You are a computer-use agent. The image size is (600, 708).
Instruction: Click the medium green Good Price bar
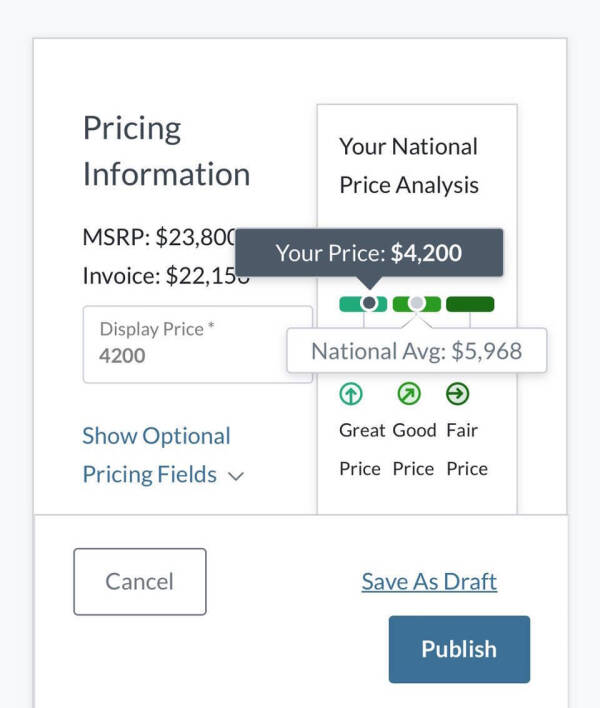(417, 304)
